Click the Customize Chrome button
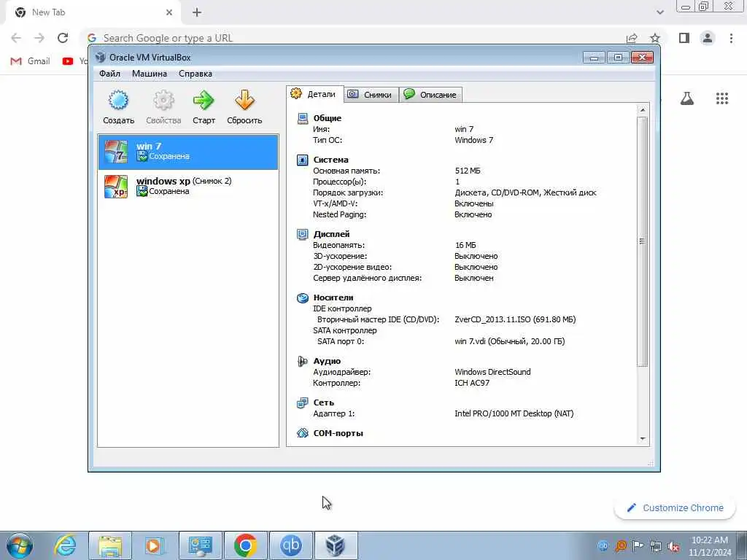 (675, 507)
